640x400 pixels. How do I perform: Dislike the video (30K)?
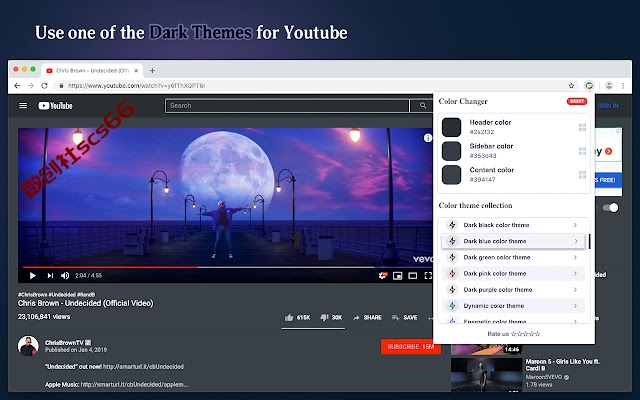[331, 318]
